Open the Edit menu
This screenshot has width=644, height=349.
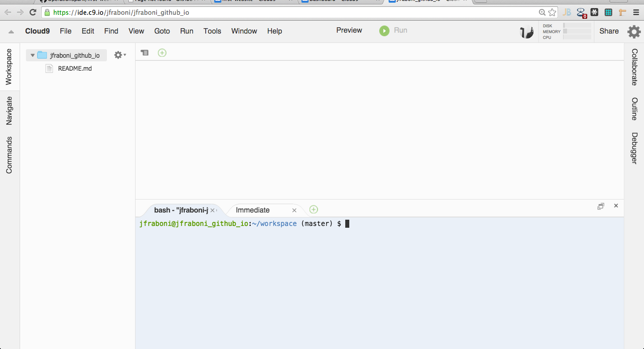pyautogui.click(x=88, y=31)
